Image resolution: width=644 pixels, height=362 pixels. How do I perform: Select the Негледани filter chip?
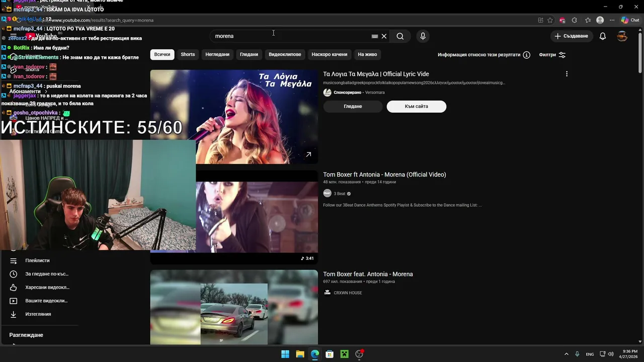(217, 54)
